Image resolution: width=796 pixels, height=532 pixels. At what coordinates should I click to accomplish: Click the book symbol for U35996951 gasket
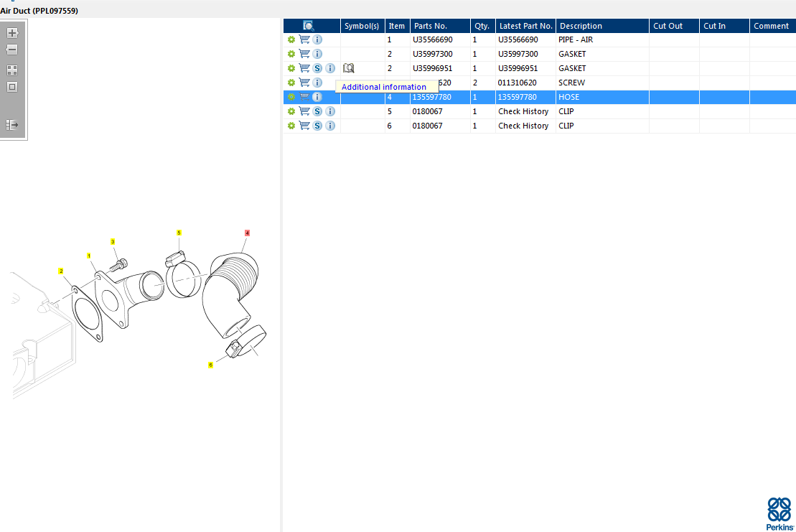pyautogui.click(x=349, y=68)
